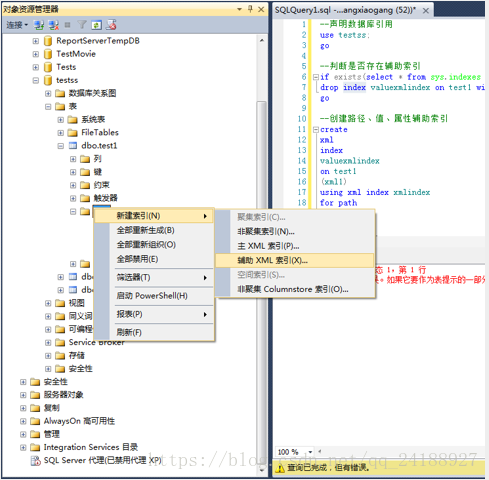The image size is (489, 480).
Task: Click line number 14 in the editor
Action: (x=302, y=161)
